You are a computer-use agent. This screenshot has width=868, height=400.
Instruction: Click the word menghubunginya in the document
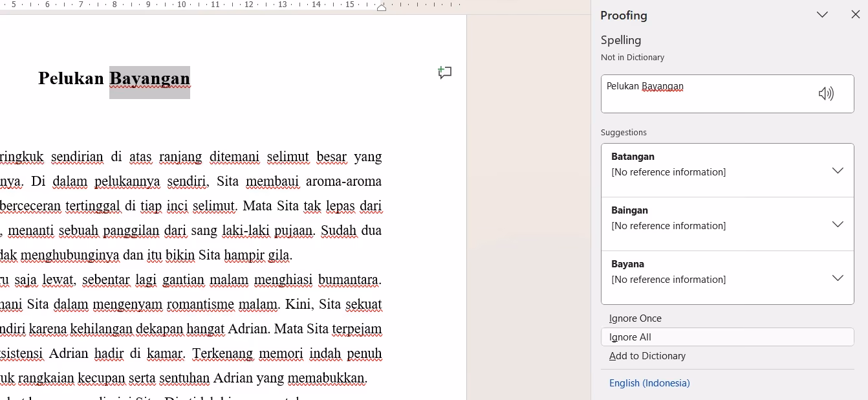pyautogui.click(x=70, y=255)
